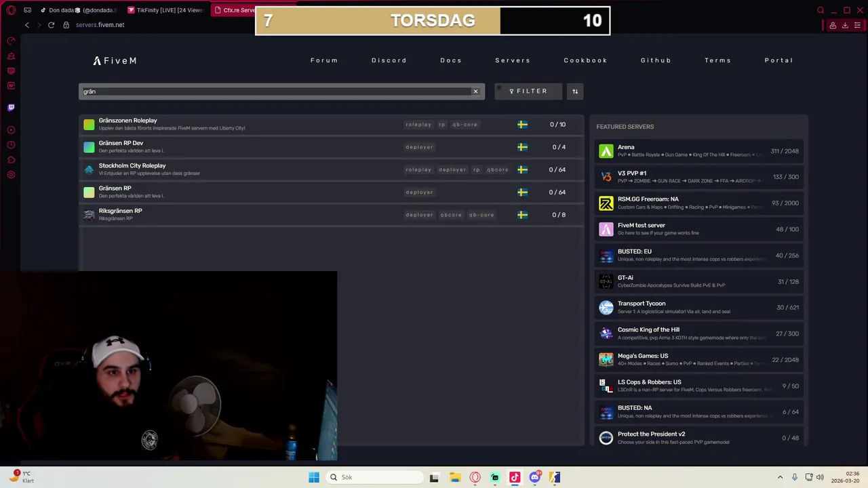Open featured Mega's Games: US
The image size is (868, 488).
pyautogui.click(x=699, y=360)
